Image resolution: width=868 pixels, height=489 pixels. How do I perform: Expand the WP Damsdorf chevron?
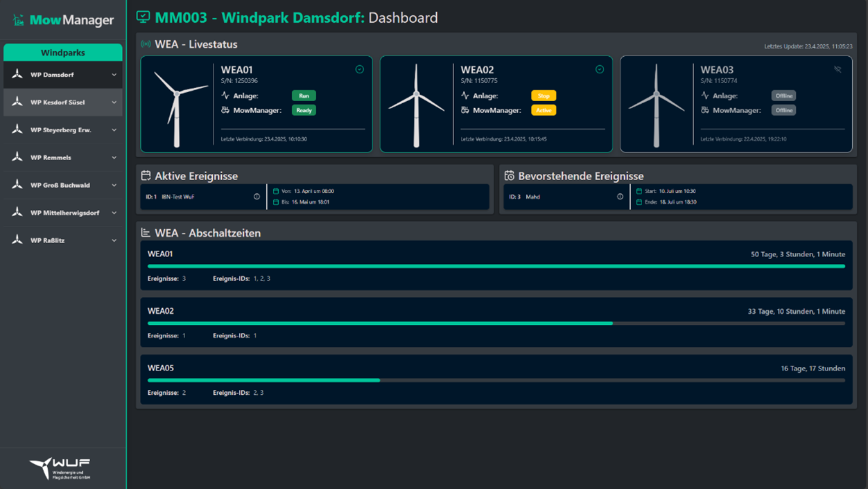[x=114, y=75]
